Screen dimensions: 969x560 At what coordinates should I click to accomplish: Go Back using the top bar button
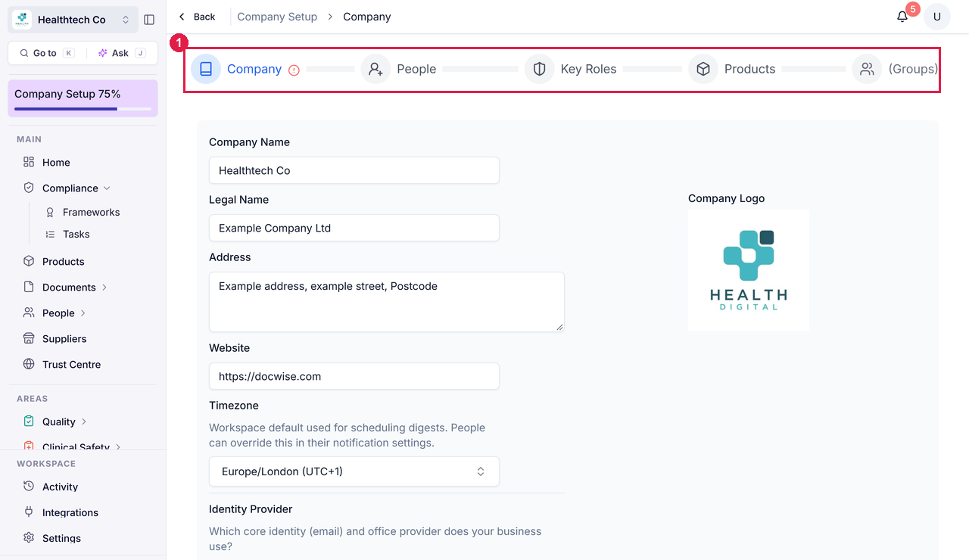point(197,17)
